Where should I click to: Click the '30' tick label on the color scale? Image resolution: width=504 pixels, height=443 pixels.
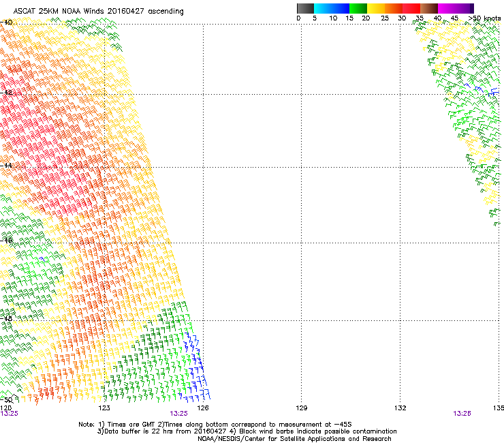[x=402, y=18]
